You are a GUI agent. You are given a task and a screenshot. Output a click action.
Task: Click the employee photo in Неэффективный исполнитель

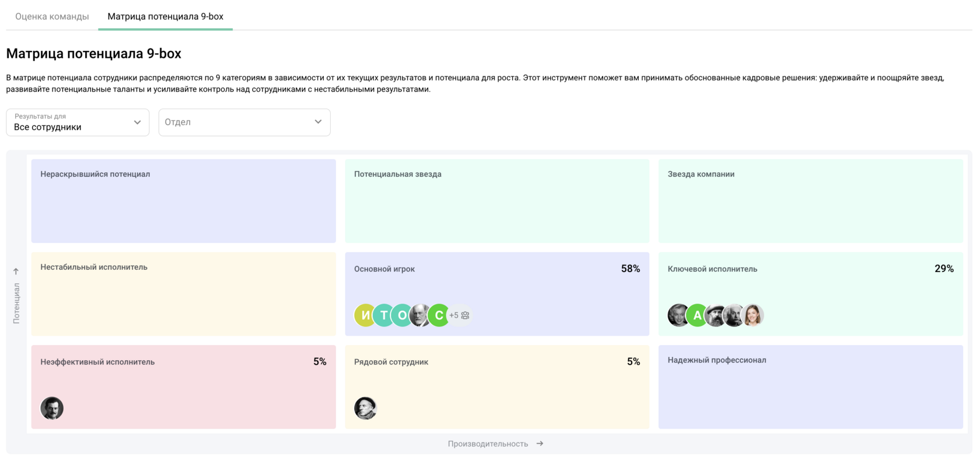point(52,408)
